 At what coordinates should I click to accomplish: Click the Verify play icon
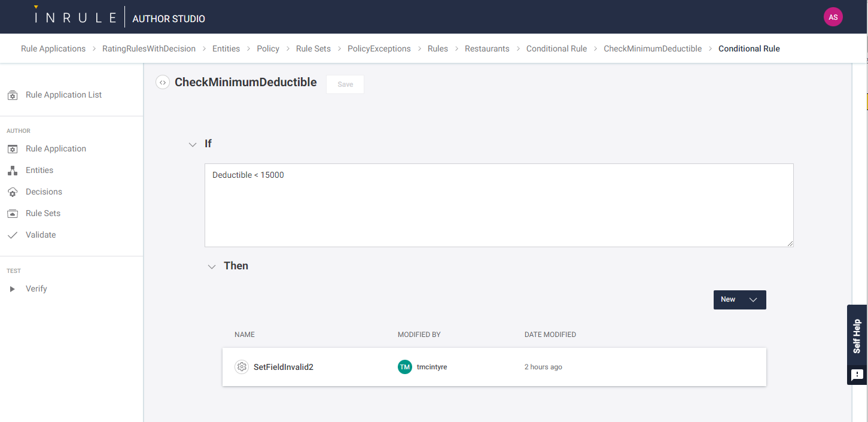[x=12, y=289]
